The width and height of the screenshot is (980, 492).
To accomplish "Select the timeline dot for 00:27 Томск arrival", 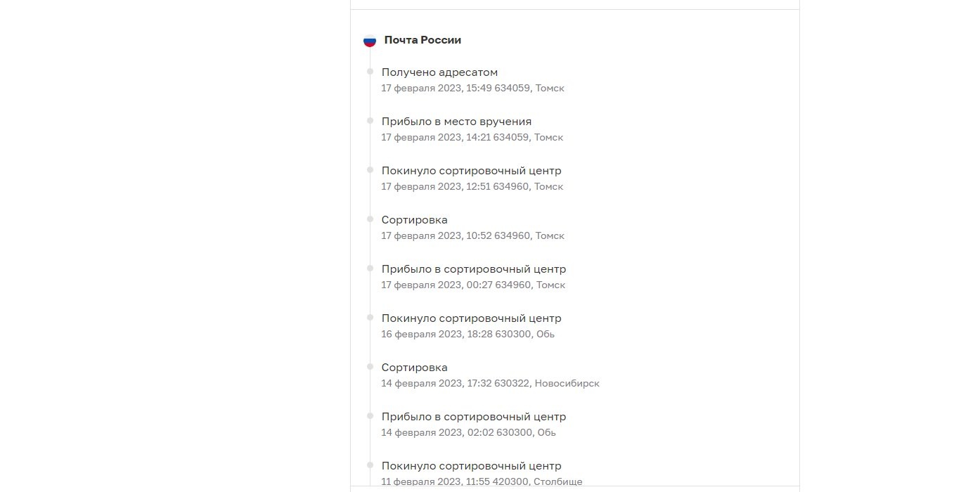I will (x=370, y=268).
